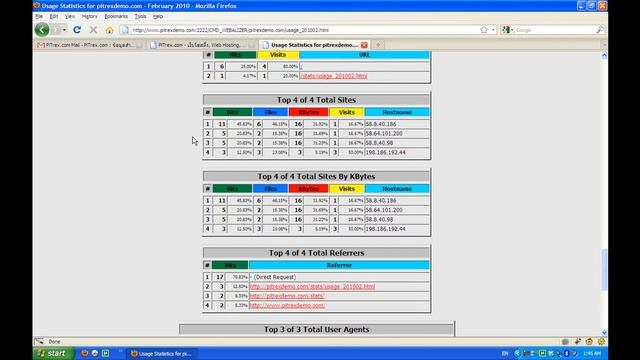The image size is (640, 360).
Task: Open referrer link http://pitrexdemo.com/stats/
Action: point(287,296)
